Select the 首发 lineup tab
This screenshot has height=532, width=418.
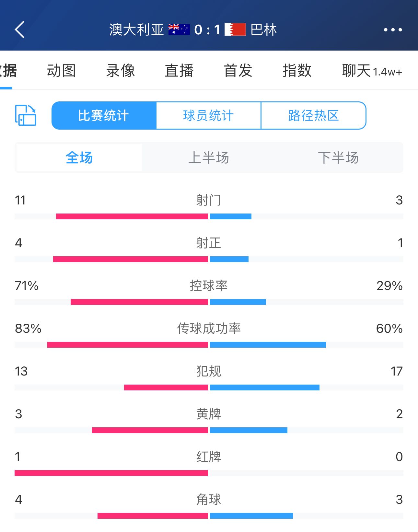pos(238,71)
